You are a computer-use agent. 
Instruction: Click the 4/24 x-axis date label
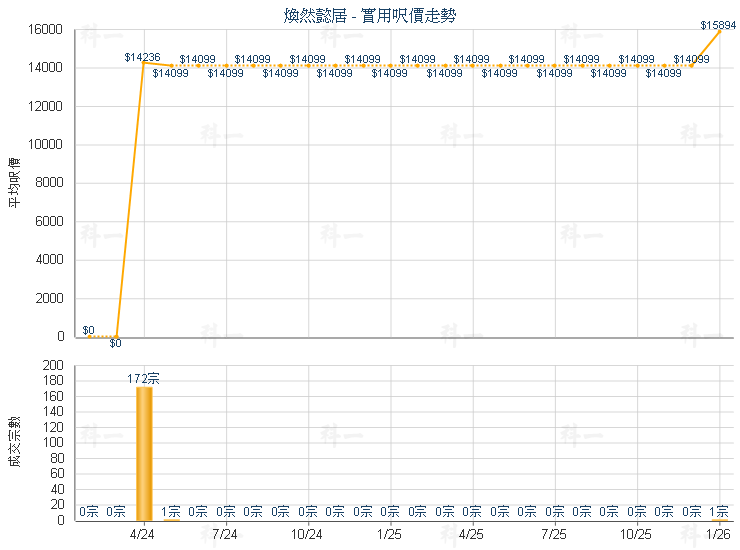click(x=144, y=534)
